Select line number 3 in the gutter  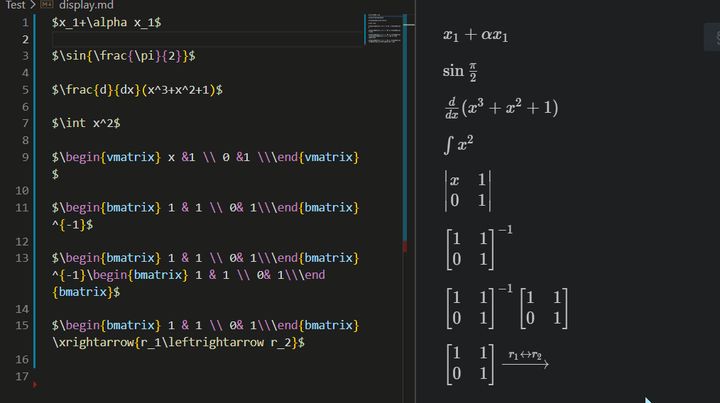point(25,56)
